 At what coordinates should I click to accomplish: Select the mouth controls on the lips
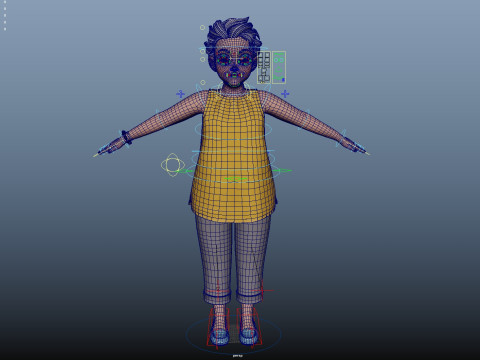click(235, 76)
